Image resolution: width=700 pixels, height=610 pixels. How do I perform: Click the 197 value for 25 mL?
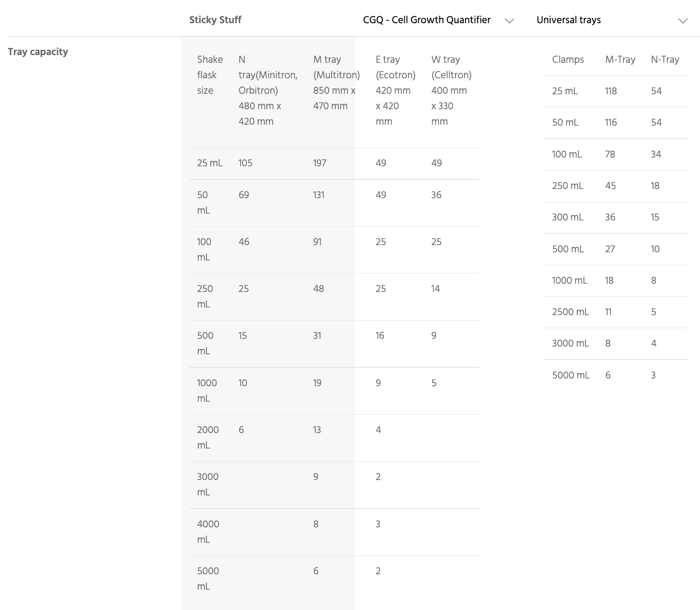(x=320, y=163)
